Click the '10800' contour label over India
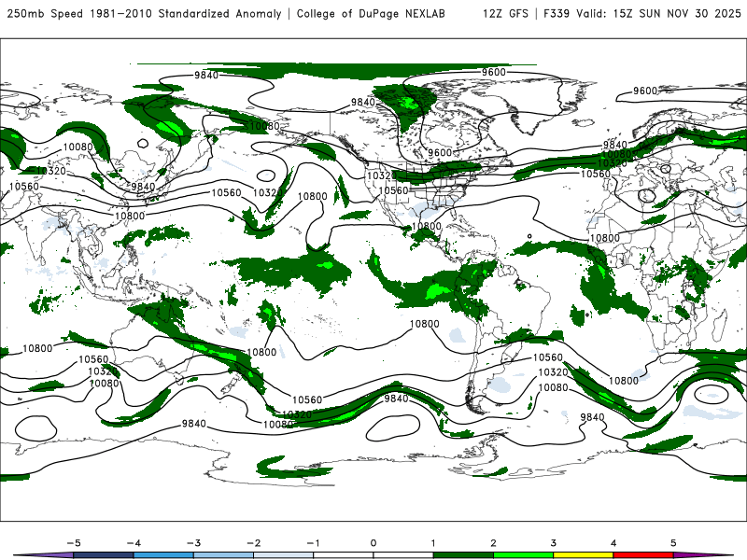This screenshot has height=560, width=747. click(x=130, y=216)
